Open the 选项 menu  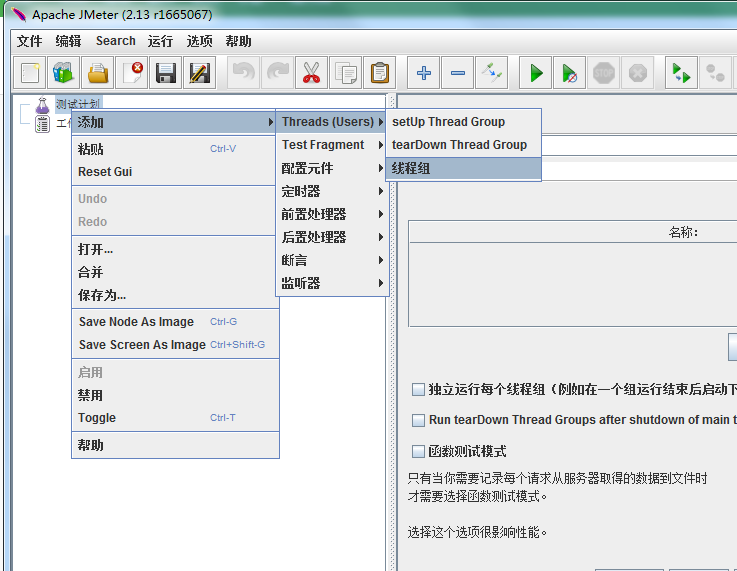point(199,41)
